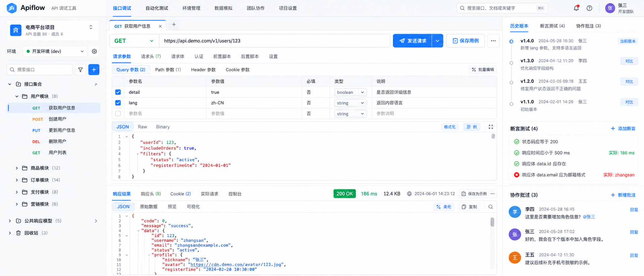Switch project via 电商平台项目 selector arrows
This screenshot has height=276, width=644.
coord(91,27)
